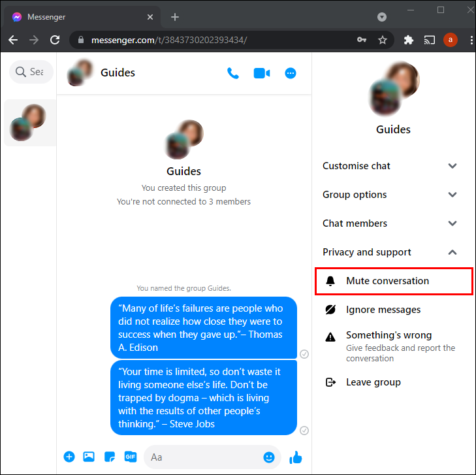Open Guides chat in the conversation list
This screenshot has height=475, width=476.
(30, 123)
